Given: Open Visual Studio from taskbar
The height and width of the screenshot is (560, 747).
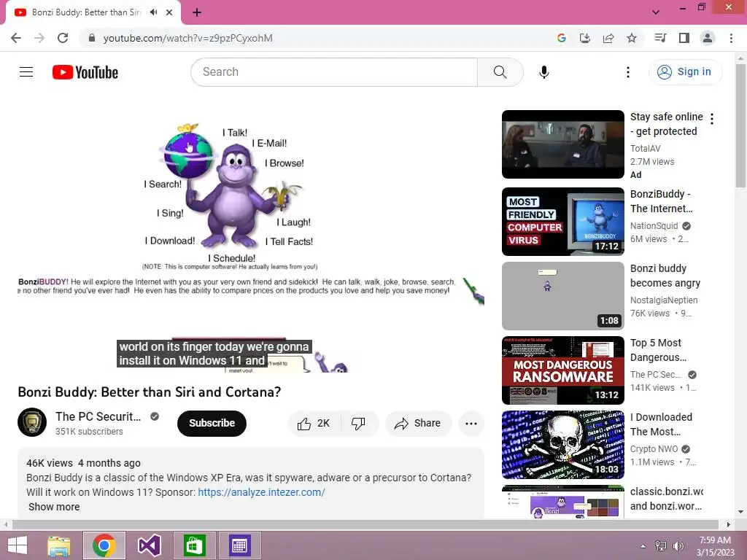Looking at the screenshot, I should (x=149, y=545).
